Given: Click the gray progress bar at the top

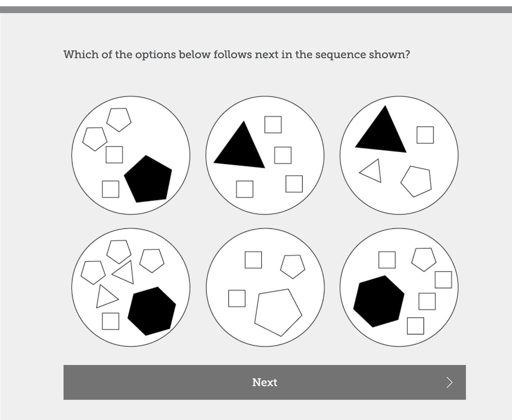Looking at the screenshot, I should coord(256,10).
